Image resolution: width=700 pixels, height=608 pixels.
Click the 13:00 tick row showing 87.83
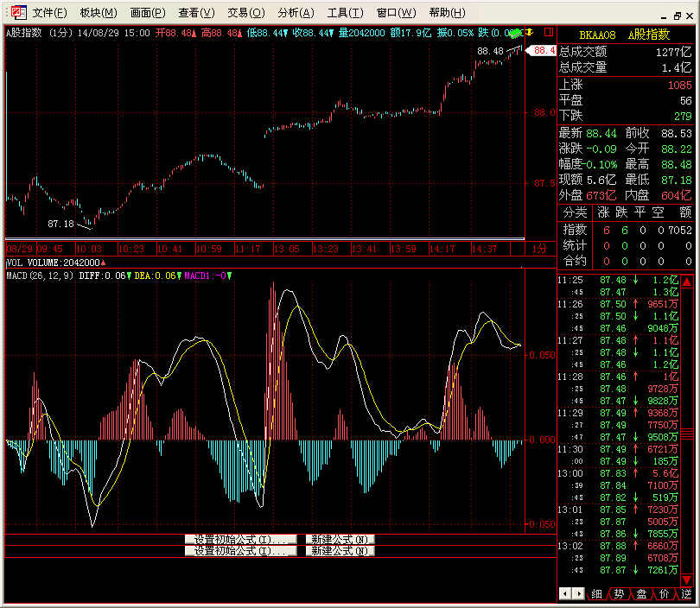click(x=618, y=473)
